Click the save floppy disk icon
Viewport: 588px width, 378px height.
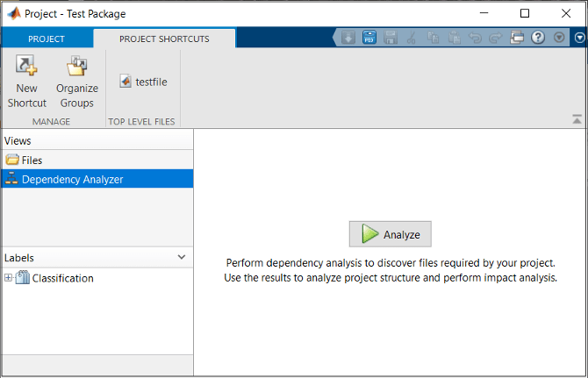(391, 38)
